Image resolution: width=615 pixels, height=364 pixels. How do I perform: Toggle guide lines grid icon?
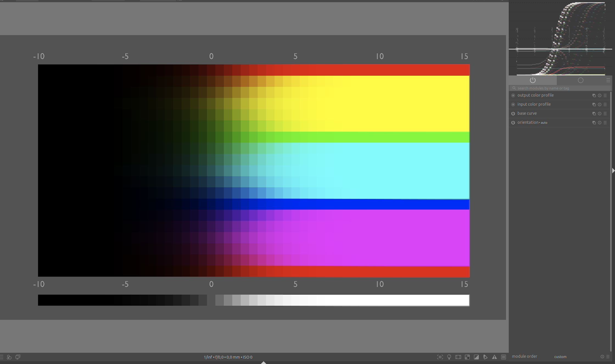pyautogui.click(x=504, y=357)
